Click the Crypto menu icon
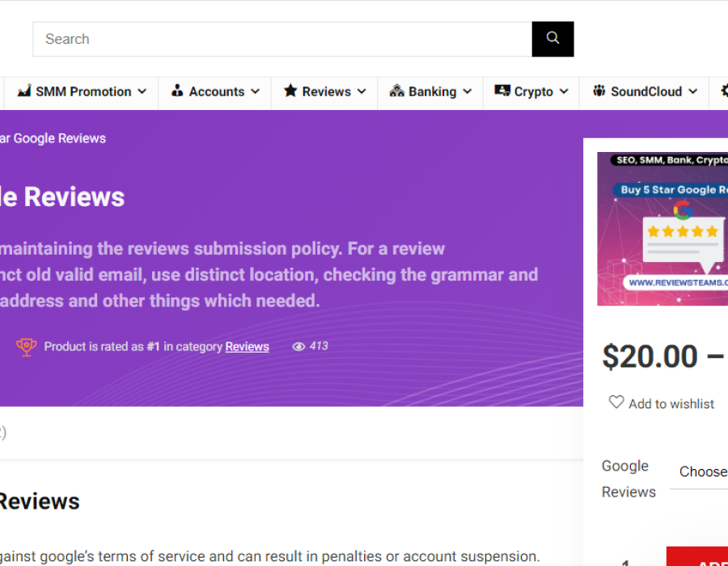 pyautogui.click(x=502, y=91)
